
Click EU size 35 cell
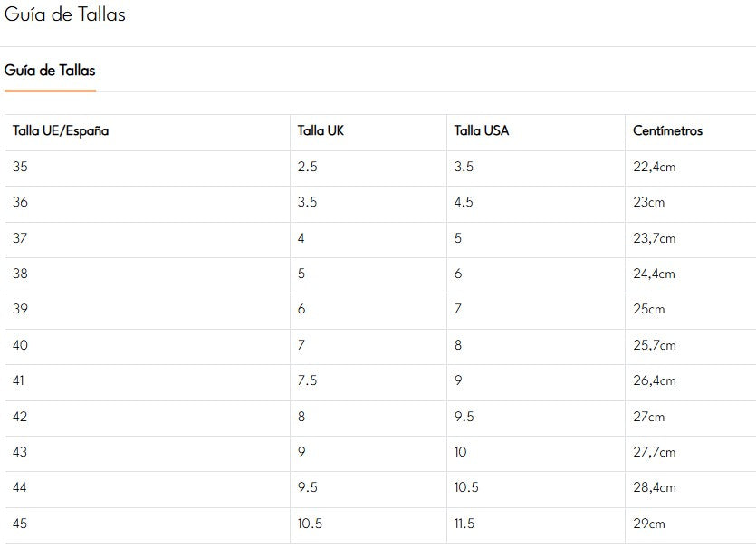(21, 167)
